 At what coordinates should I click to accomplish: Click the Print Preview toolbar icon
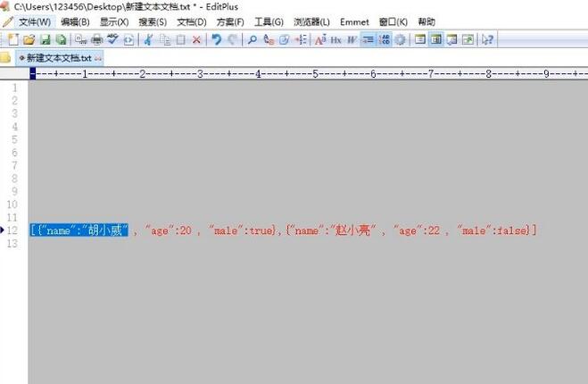[x=80, y=39]
